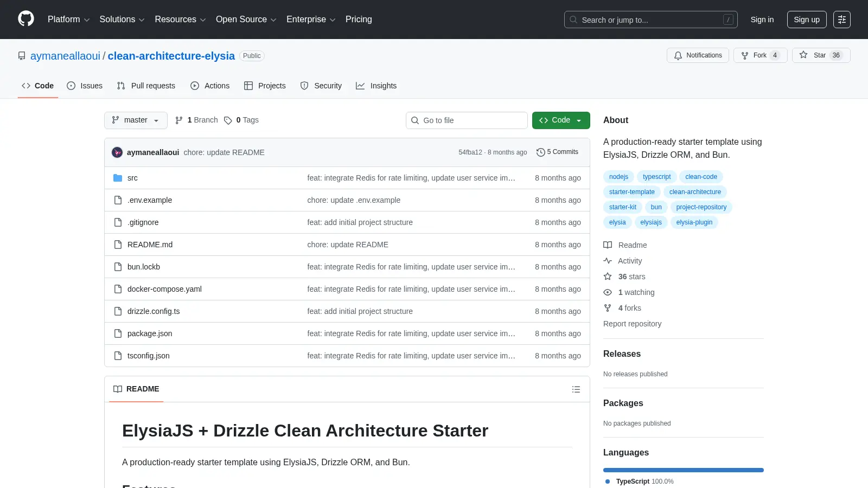
Task: Click the Star icon
Action: tap(803, 55)
